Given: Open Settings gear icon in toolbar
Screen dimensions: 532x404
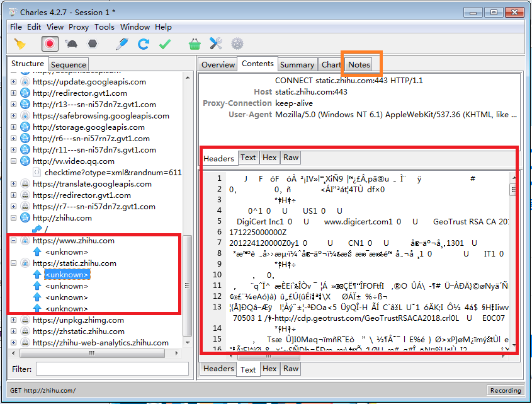Looking at the screenshot, I should [x=237, y=44].
